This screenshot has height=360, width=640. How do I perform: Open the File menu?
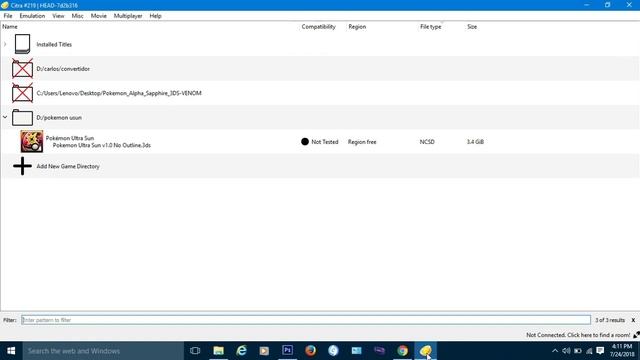[x=8, y=16]
